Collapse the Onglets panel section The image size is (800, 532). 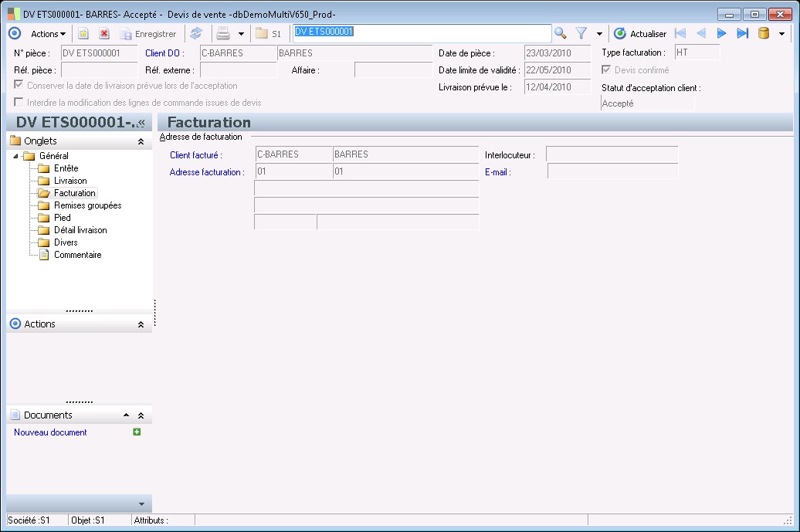tap(141, 141)
